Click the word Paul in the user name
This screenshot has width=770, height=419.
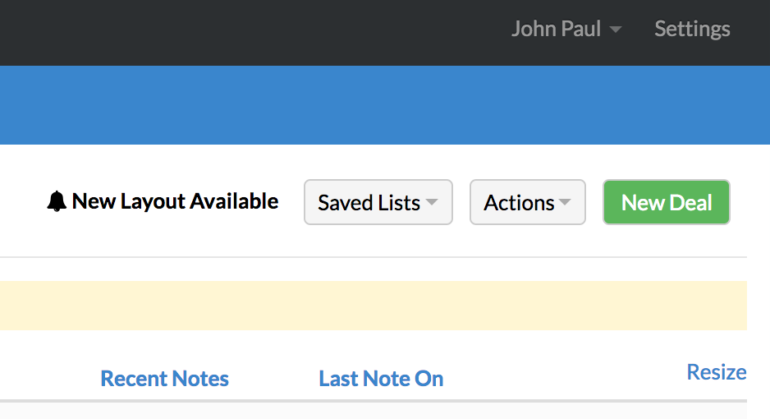pos(581,29)
